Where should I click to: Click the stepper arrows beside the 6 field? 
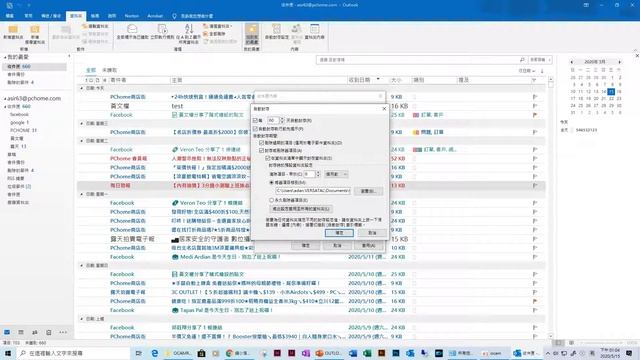coord(318,174)
